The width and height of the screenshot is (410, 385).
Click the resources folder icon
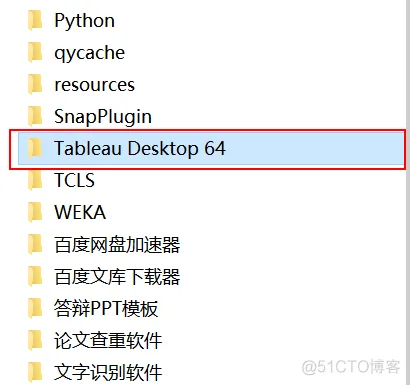[x=35, y=84]
